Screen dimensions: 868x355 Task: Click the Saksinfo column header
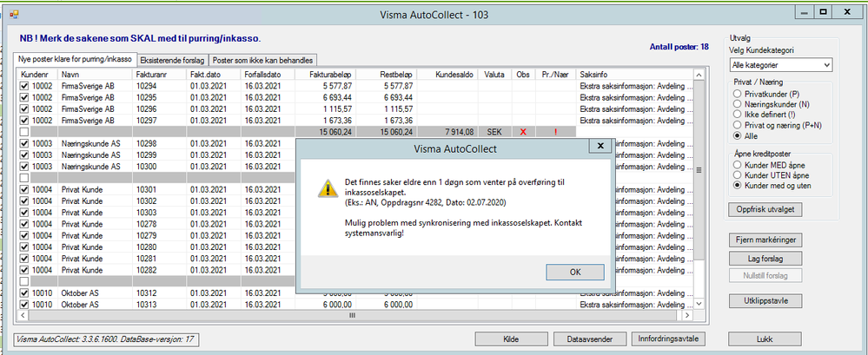coord(634,74)
